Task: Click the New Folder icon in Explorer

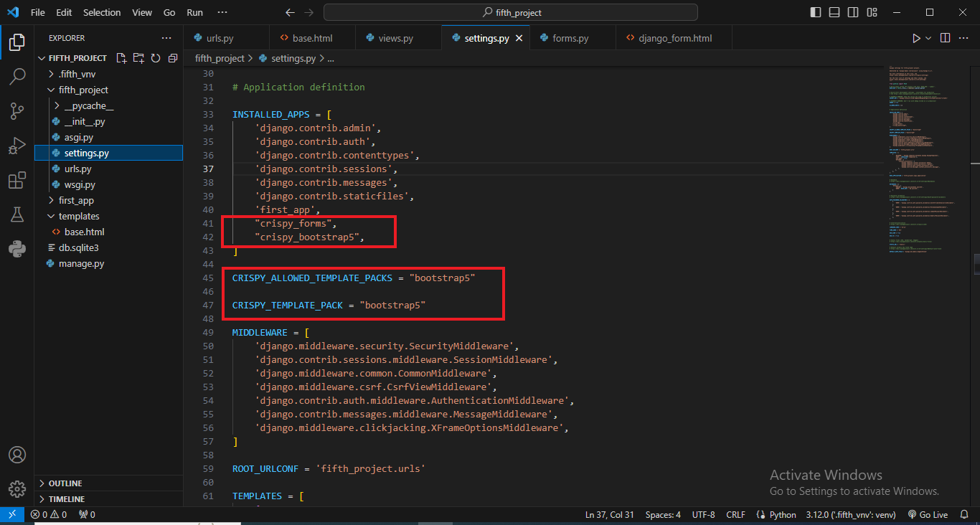Action: pos(138,58)
